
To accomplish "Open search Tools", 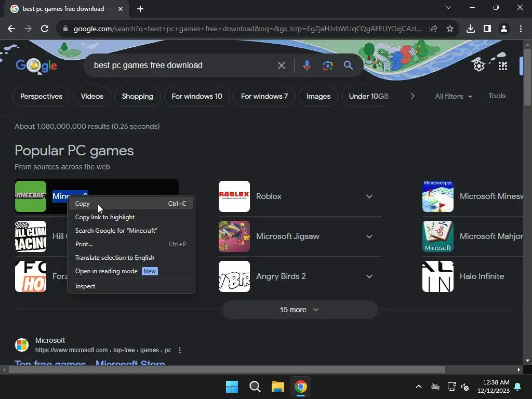I will (497, 96).
